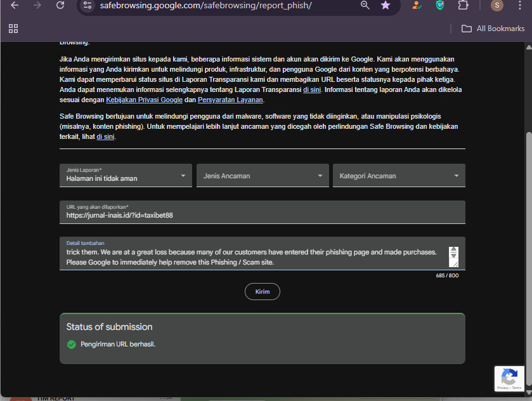Open the apps grid icon in bookmarks bar
532x401 pixels.
(x=13, y=29)
